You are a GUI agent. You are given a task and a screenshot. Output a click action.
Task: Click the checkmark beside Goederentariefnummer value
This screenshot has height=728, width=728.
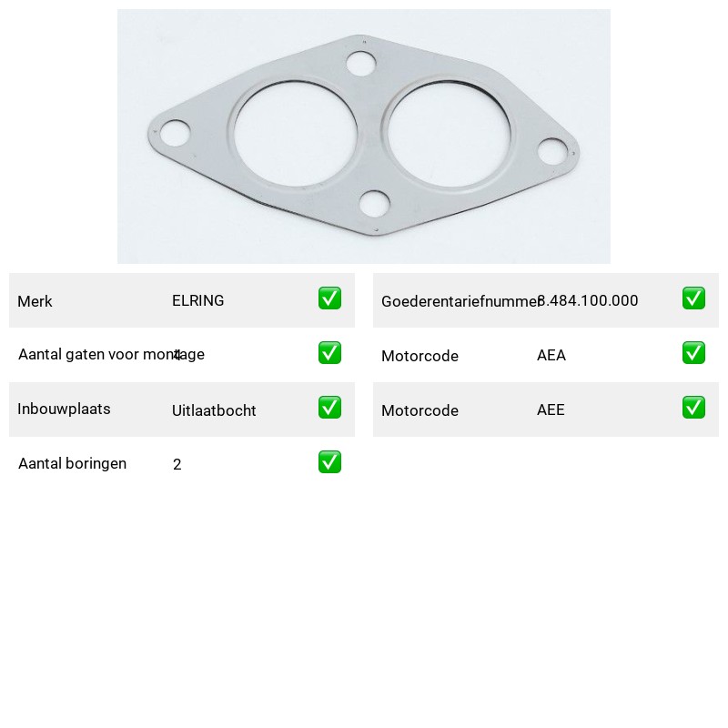tap(693, 298)
